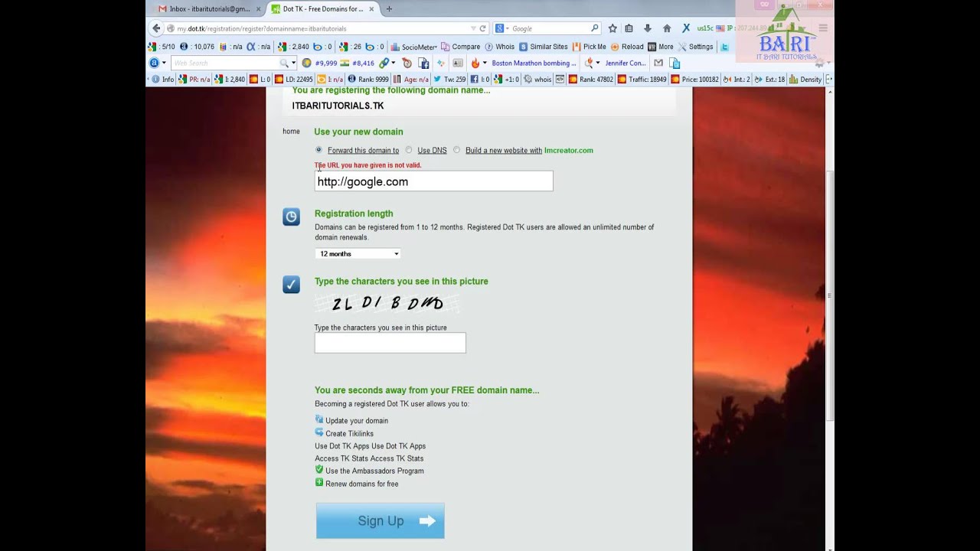Screen dimensions: 980x551
Task: Select Forward this domain to radio
Action: [x=318, y=150]
